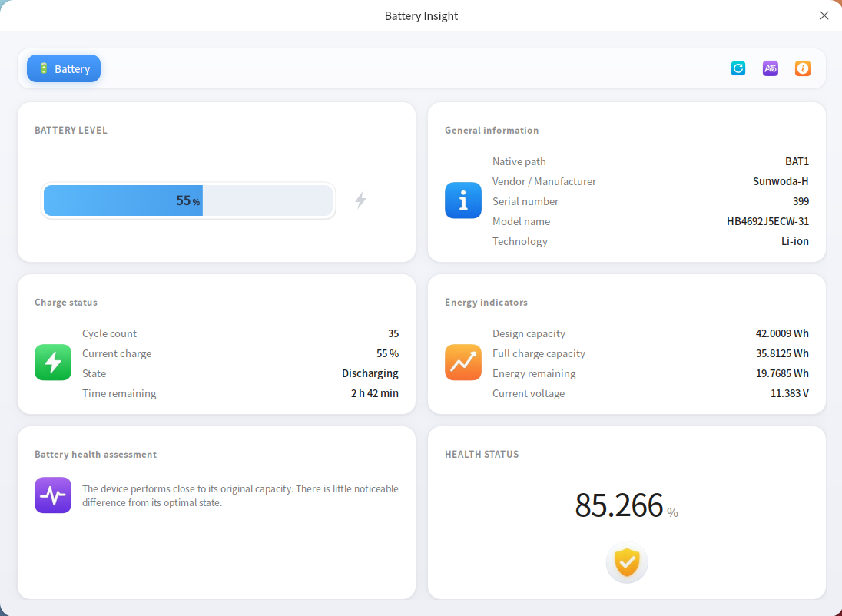Click the Time remaining 2 h 42 min
This screenshot has width=842, height=616.
(x=374, y=393)
